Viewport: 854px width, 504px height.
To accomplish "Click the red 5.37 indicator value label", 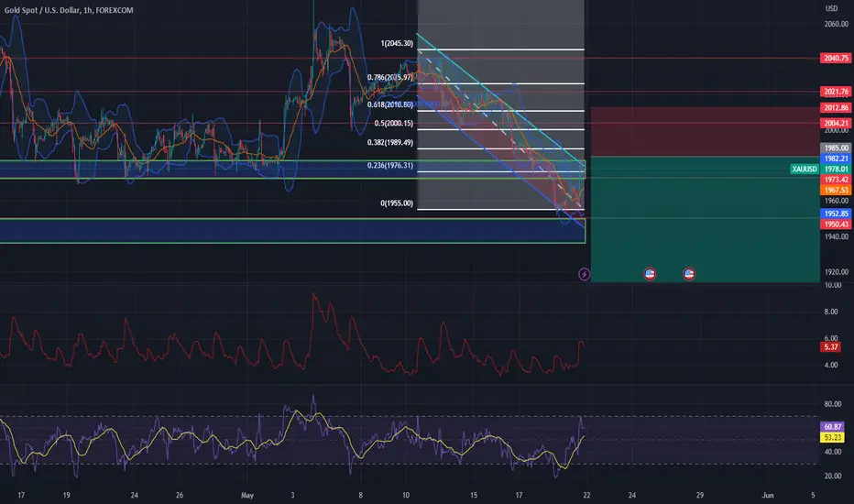I will [830, 347].
